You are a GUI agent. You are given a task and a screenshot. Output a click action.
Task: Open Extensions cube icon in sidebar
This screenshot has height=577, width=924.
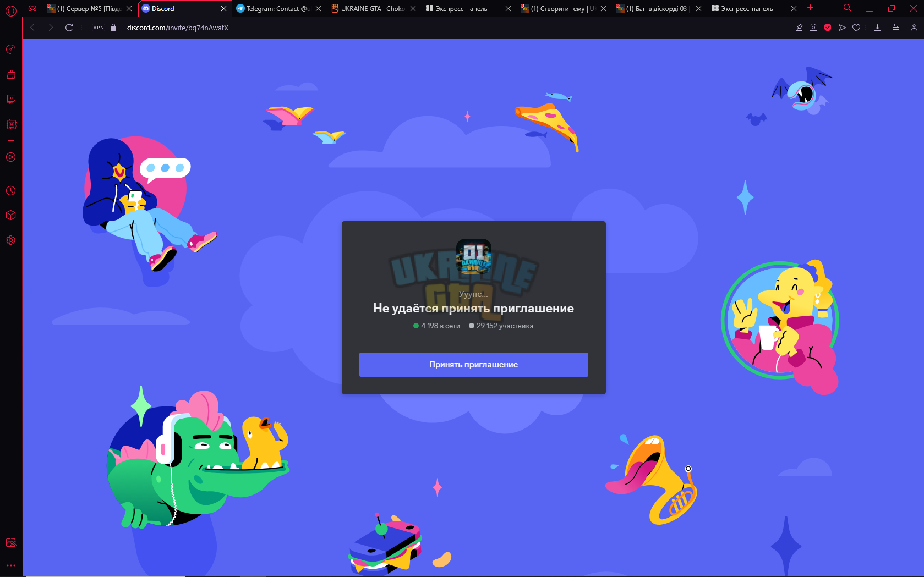[11, 215]
